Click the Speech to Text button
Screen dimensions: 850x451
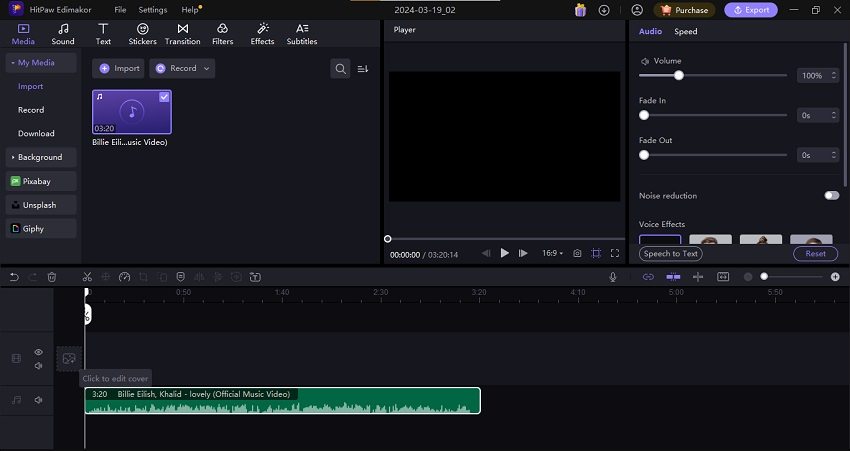[671, 254]
